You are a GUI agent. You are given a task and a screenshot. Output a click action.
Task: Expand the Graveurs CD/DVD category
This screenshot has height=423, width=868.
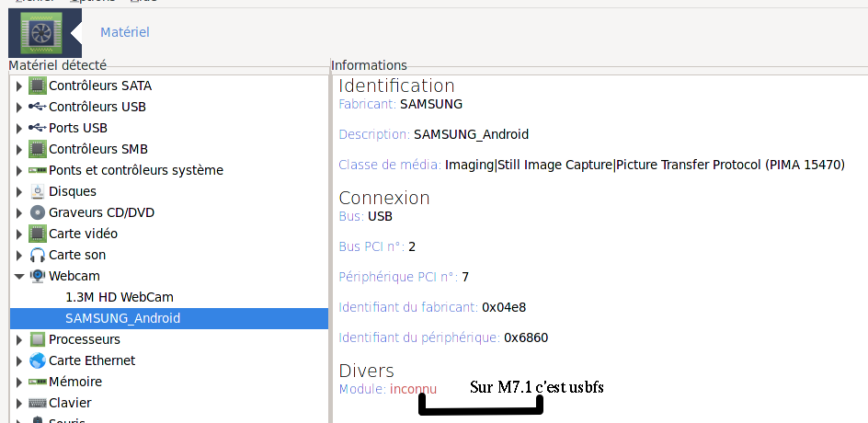pos(18,212)
